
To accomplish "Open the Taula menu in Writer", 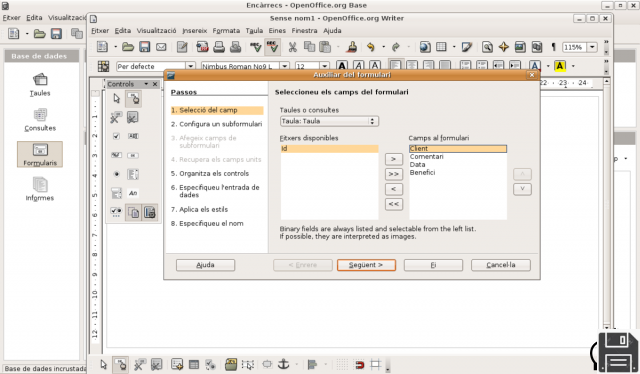I will (254, 31).
